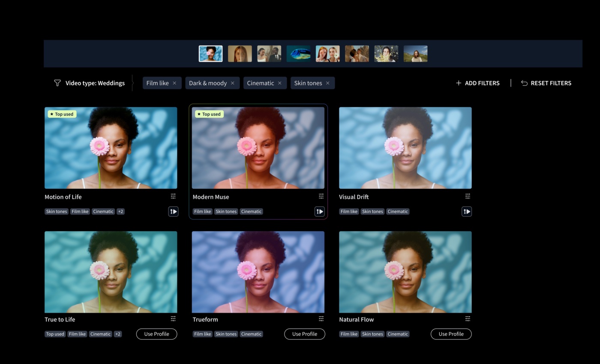Open the Video type: Weddings filter
Image resolution: width=600 pixels, height=364 pixels.
[89, 83]
